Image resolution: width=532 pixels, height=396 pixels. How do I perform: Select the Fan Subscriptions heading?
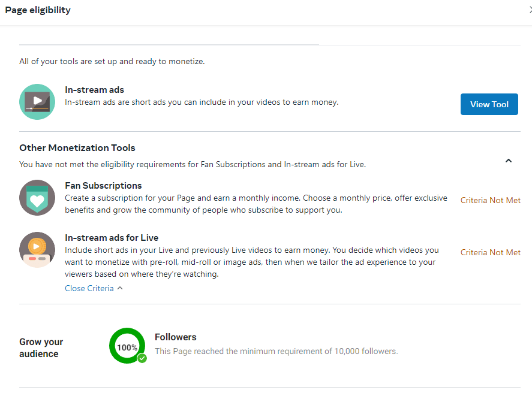(103, 186)
